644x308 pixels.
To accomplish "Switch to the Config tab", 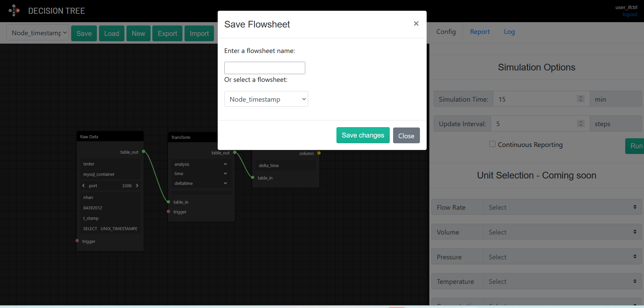I will 446,32.
